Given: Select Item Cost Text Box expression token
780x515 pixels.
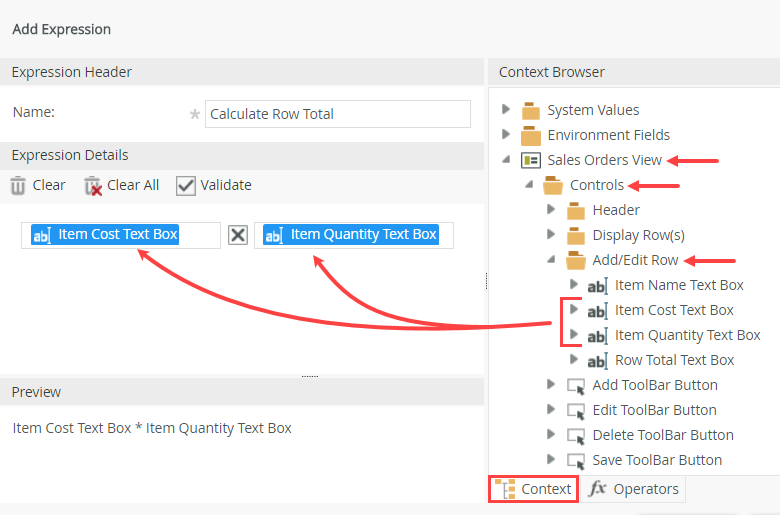Looking at the screenshot, I should [x=105, y=235].
